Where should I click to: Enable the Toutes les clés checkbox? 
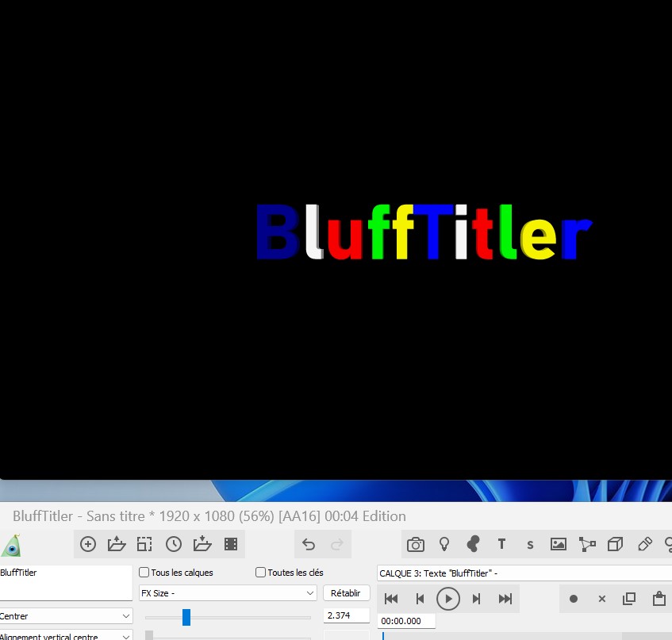click(x=260, y=573)
